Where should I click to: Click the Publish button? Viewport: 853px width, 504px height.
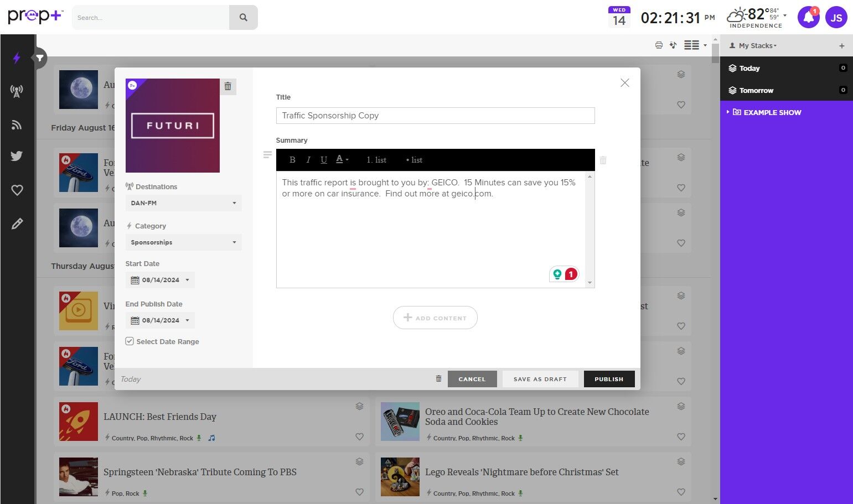click(609, 379)
